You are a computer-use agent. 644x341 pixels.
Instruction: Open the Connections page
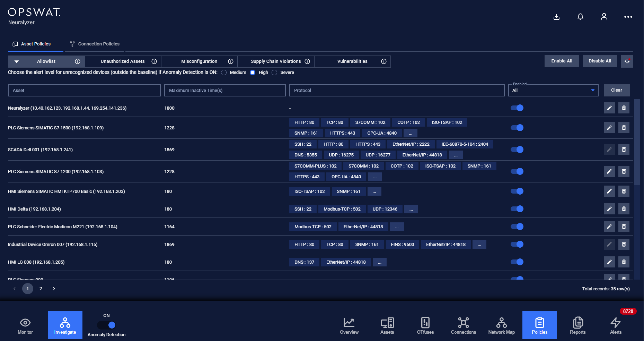coord(464,325)
